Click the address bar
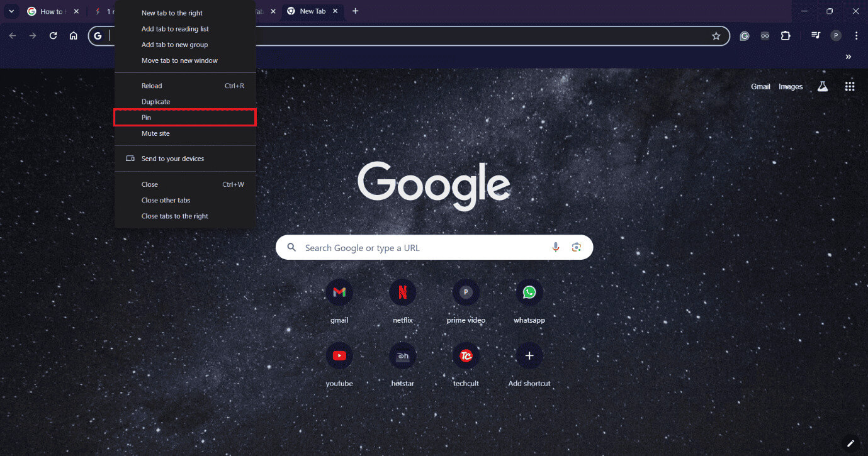This screenshot has height=456, width=868. pyautogui.click(x=409, y=36)
